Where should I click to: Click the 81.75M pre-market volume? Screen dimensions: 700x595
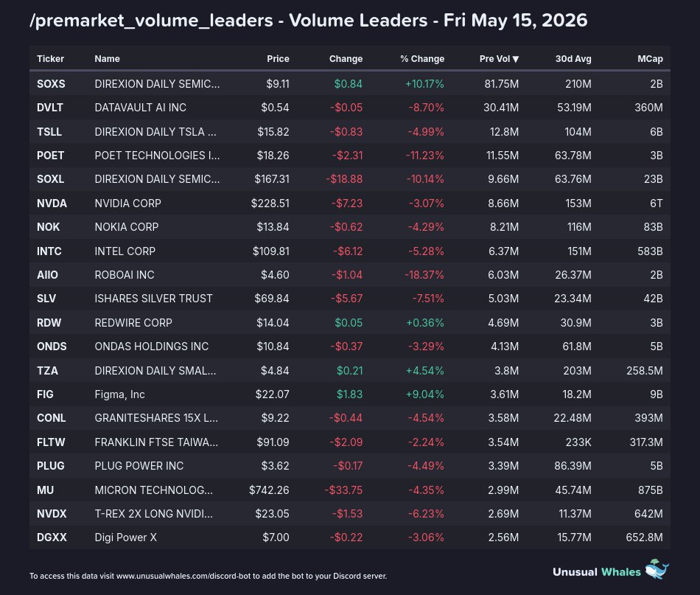[x=502, y=83]
